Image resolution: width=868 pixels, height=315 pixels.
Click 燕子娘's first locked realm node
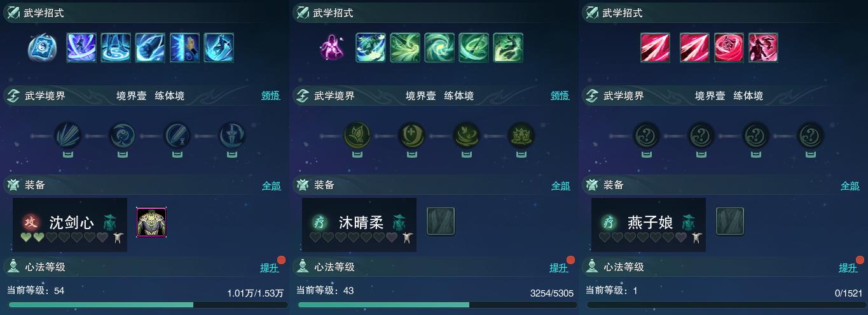click(x=646, y=136)
